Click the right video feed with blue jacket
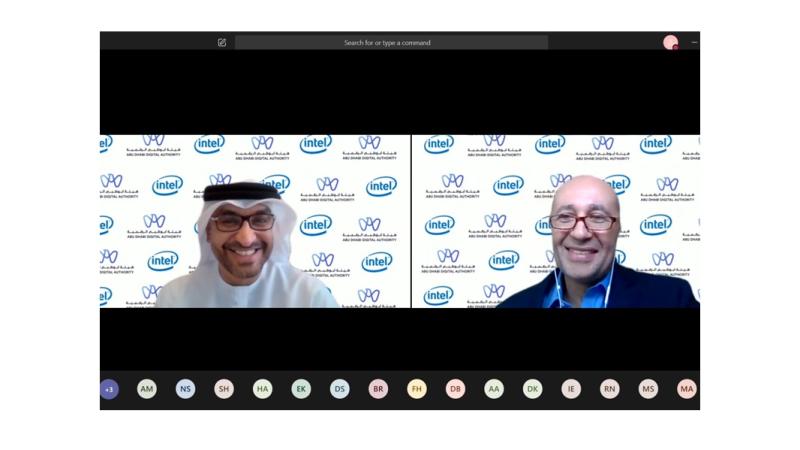Viewport: 800px width, 450px height. click(556, 221)
